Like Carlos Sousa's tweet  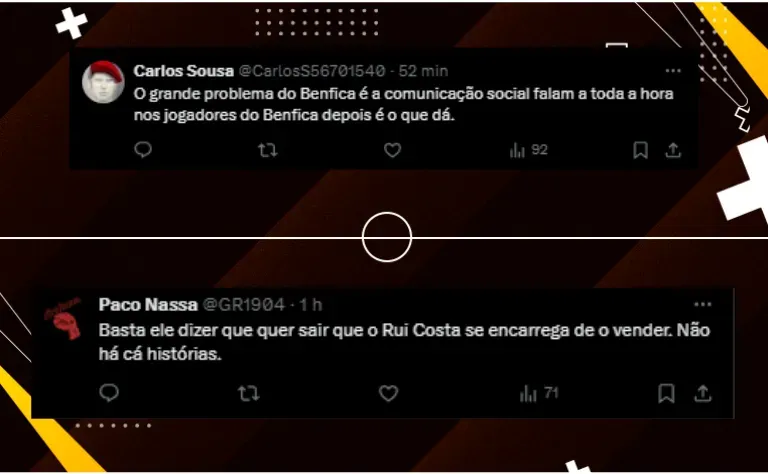tap(392, 150)
